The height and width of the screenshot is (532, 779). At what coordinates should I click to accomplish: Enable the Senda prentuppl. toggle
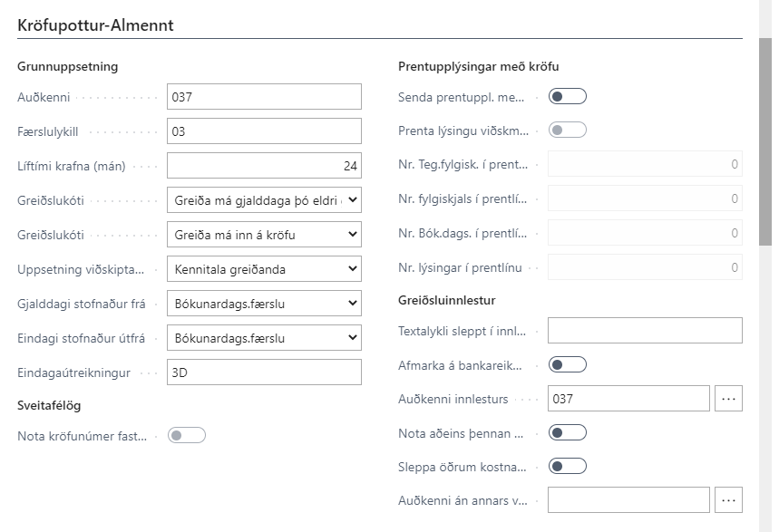click(568, 96)
